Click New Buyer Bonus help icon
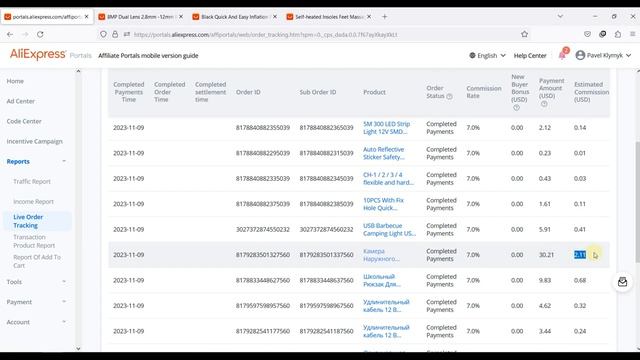The image size is (640, 360). click(x=516, y=108)
